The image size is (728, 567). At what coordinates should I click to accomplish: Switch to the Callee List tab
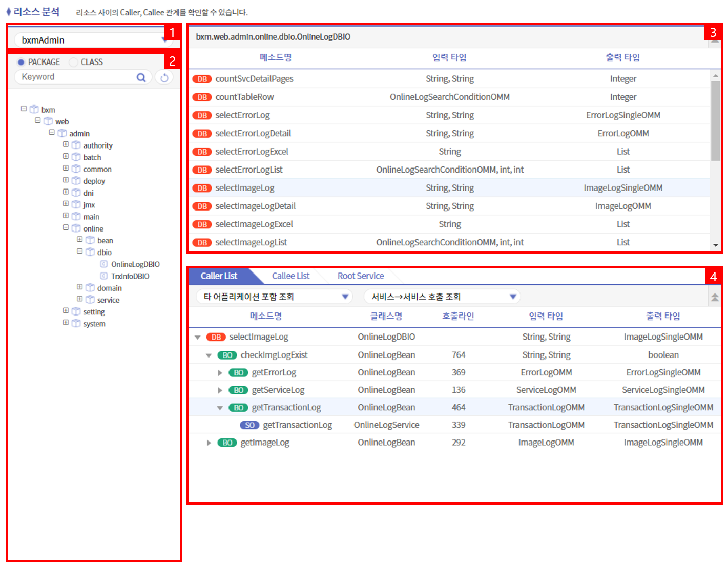[x=290, y=276]
